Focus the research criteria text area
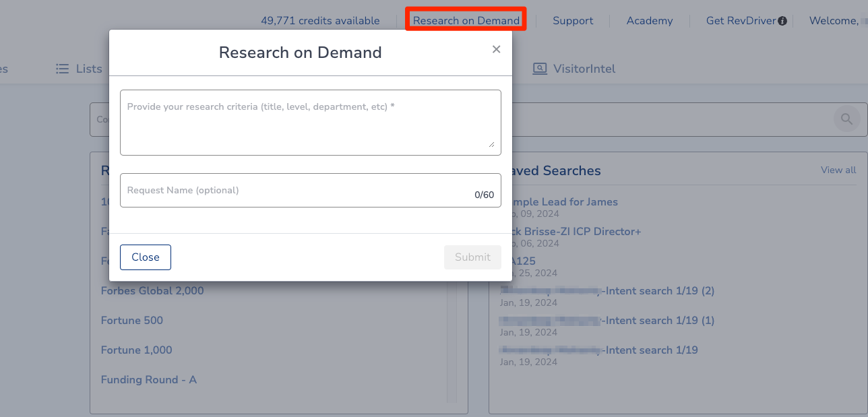Viewport: 868px width, 417px height. click(x=311, y=123)
